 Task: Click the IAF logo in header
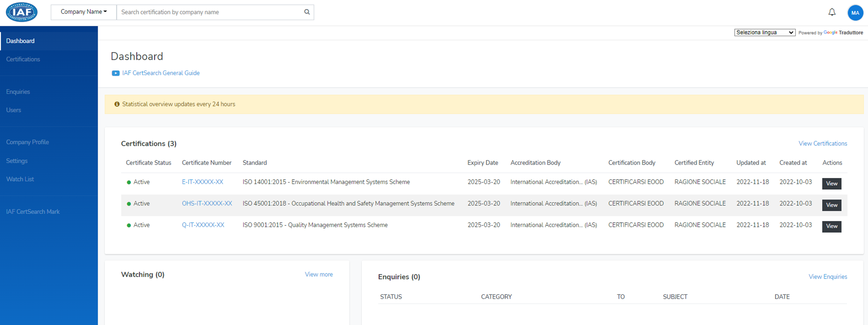click(22, 12)
